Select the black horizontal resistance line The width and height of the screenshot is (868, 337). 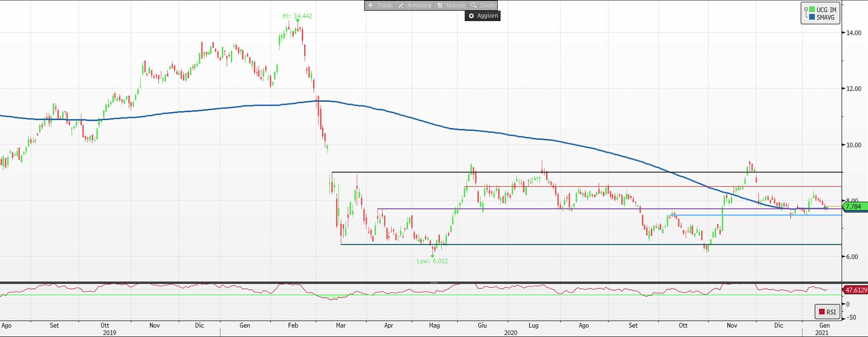pyautogui.click(x=592, y=172)
